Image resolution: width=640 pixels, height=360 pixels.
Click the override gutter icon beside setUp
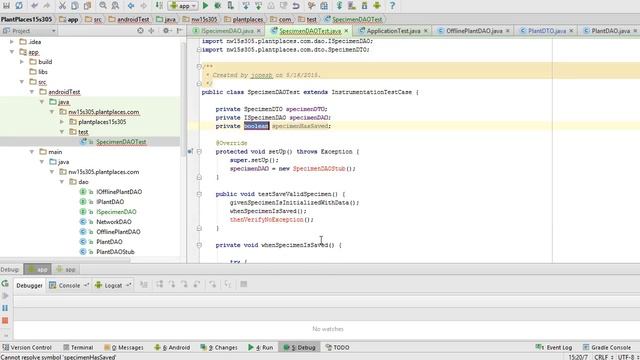[x=190, y=151]
